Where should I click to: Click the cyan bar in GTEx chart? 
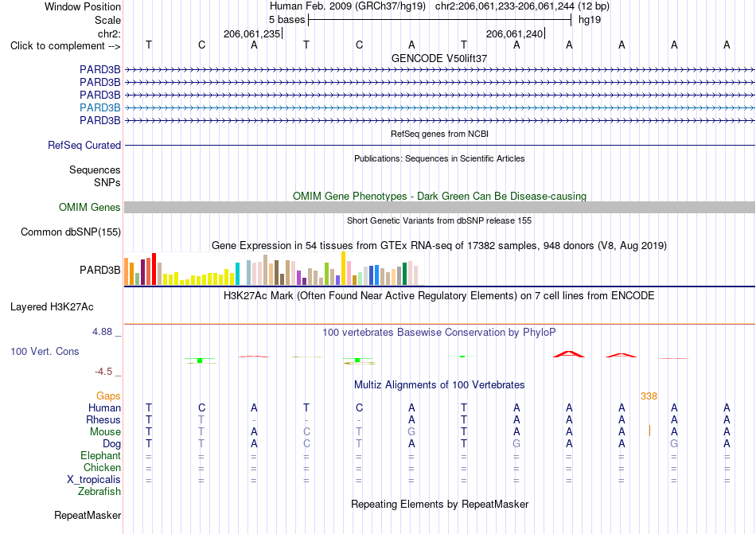click(237, 274)
